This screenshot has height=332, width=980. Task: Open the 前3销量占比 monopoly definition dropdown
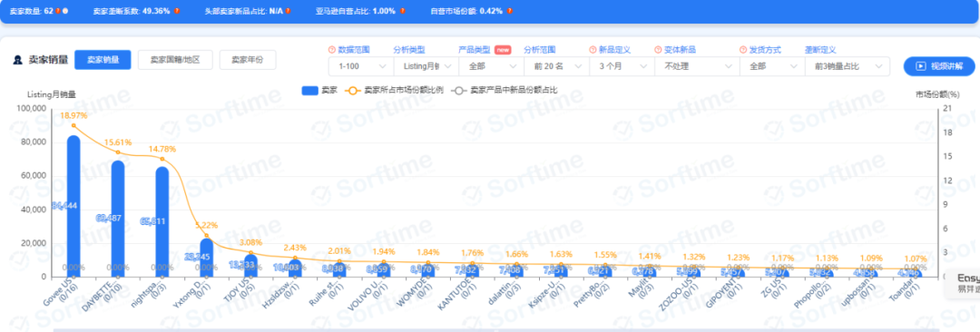(x=847, y=66)
